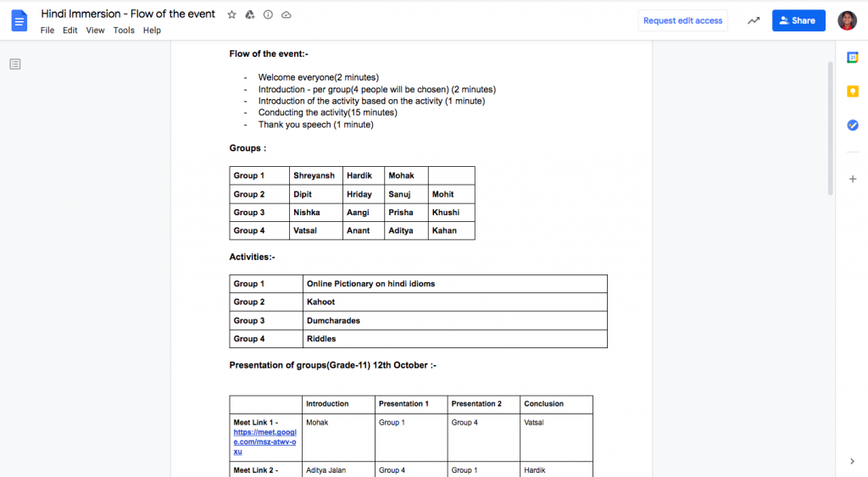Show the document outline panel
The image size is (868, 477).
[15, 64]
